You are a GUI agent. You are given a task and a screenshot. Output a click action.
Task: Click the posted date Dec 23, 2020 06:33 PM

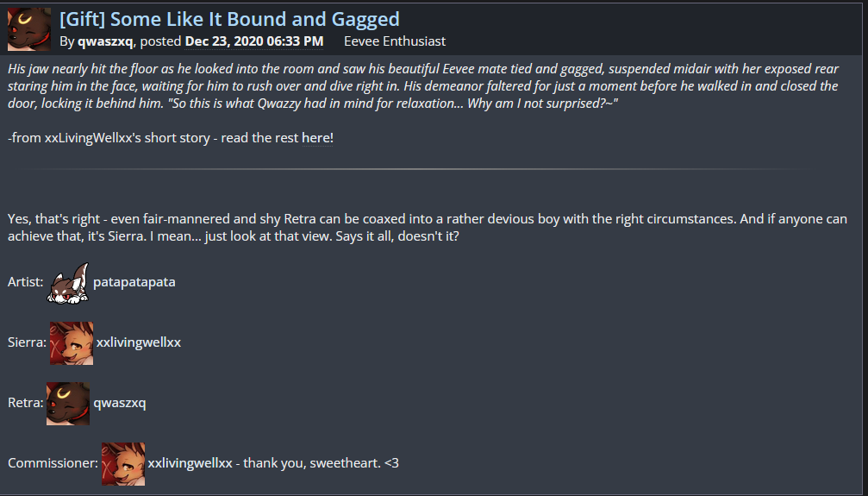click(254, 41)
